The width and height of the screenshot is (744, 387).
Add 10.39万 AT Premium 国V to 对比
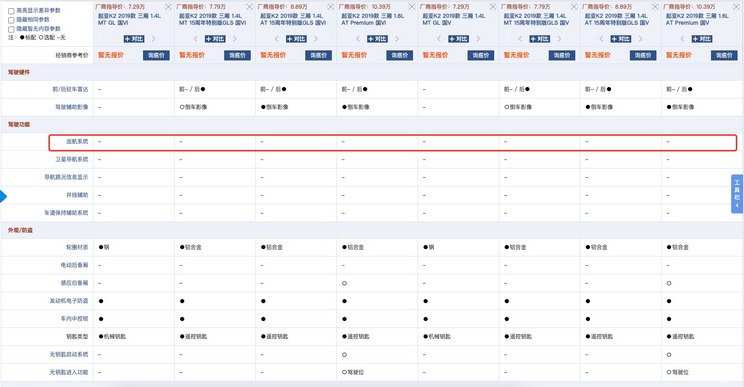702,39
